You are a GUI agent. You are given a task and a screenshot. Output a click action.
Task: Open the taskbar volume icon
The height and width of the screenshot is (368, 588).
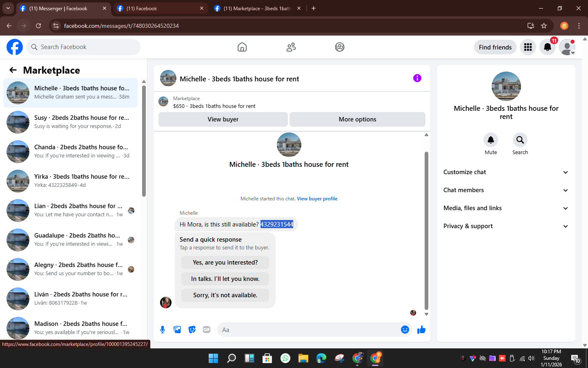[x=531, y=359]
